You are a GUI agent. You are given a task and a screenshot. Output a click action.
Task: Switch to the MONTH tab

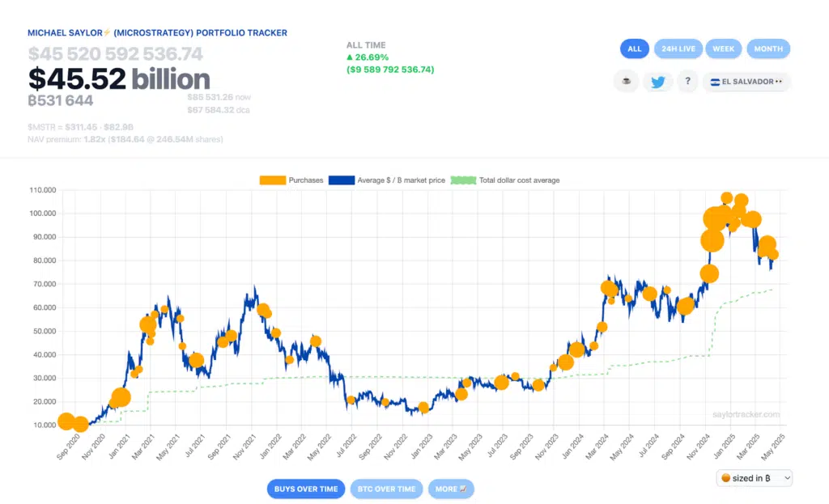(768, 49)
